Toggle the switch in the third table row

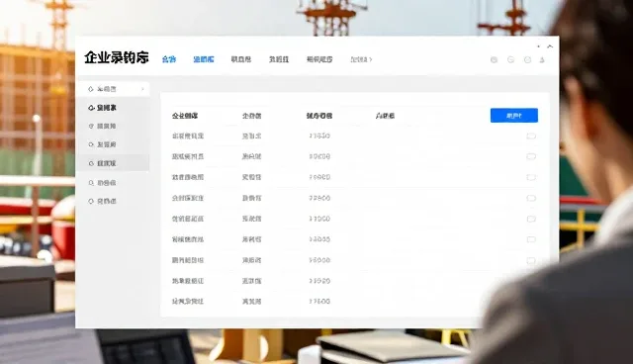(x=531, y=177)
